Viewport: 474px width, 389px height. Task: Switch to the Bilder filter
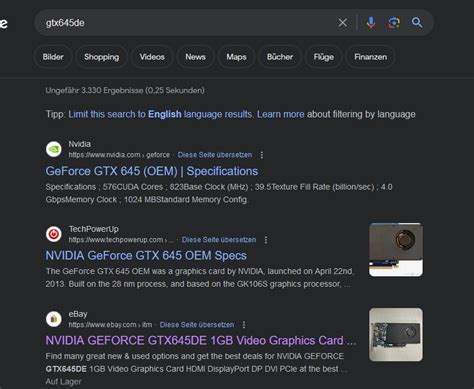pos(53,57)
